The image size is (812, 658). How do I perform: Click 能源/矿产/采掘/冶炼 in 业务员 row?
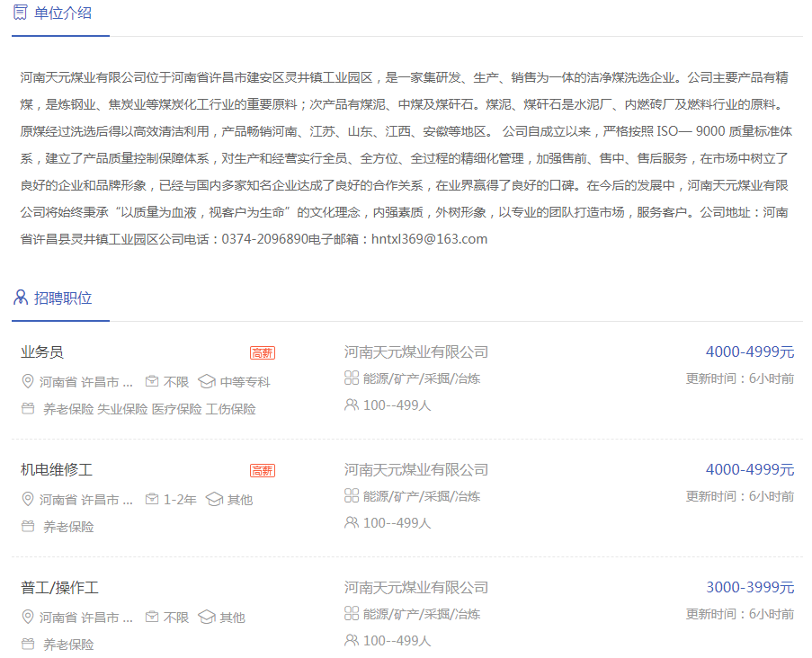point(422,378)
